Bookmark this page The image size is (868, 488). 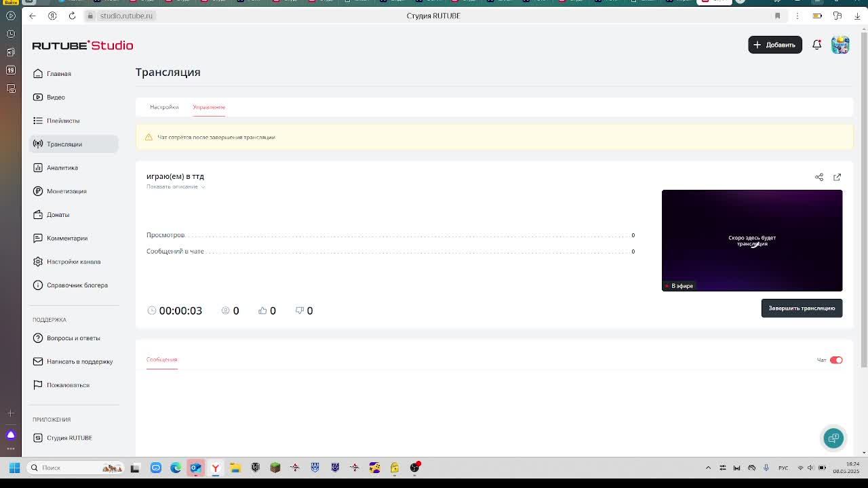[x=777, y=16]
